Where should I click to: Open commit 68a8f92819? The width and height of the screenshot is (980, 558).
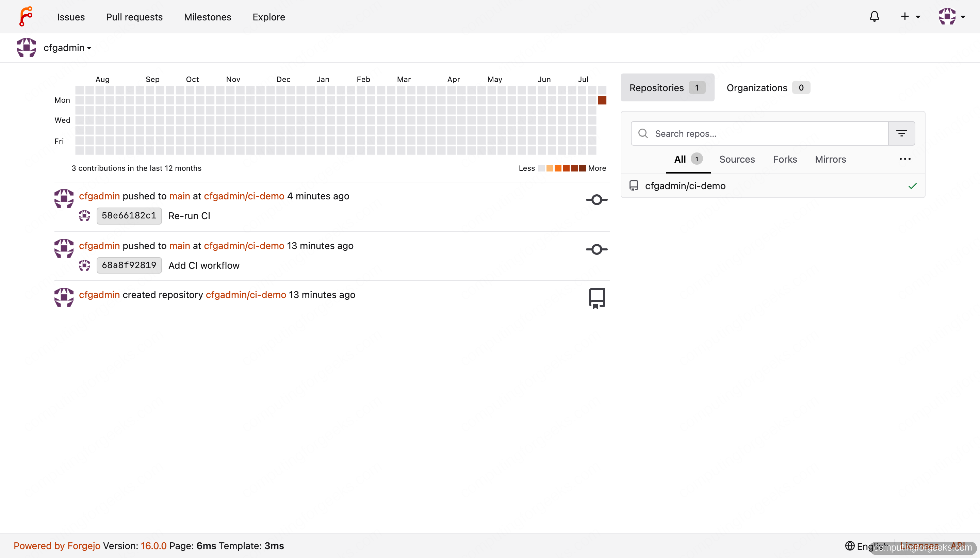(x=129, y=265)
